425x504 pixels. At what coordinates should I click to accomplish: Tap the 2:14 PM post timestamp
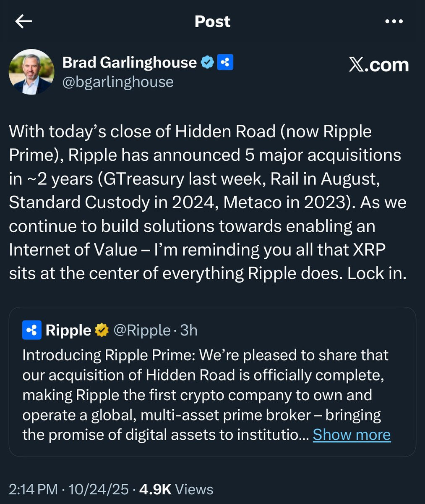pyautogui.click(x=33, y=489)
